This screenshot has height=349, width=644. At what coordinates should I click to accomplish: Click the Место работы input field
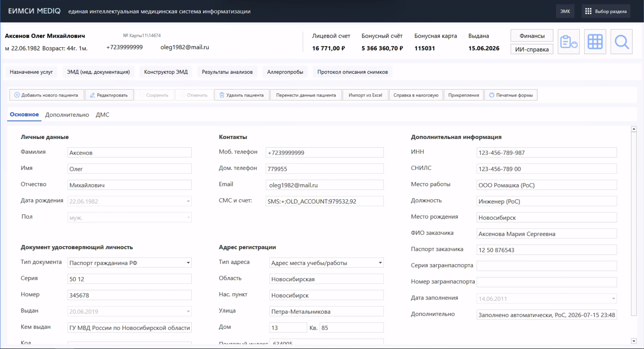547,185
